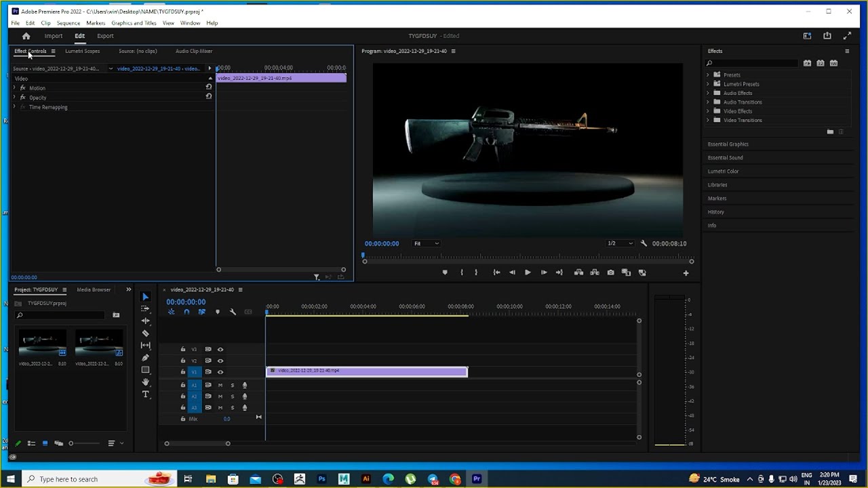Open the Lumetri Color panel

(724, 171)
